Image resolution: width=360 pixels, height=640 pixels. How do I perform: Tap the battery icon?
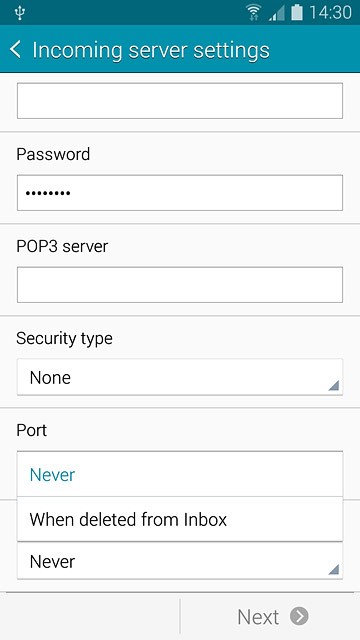pyautogui.click(x=297, y=12)
